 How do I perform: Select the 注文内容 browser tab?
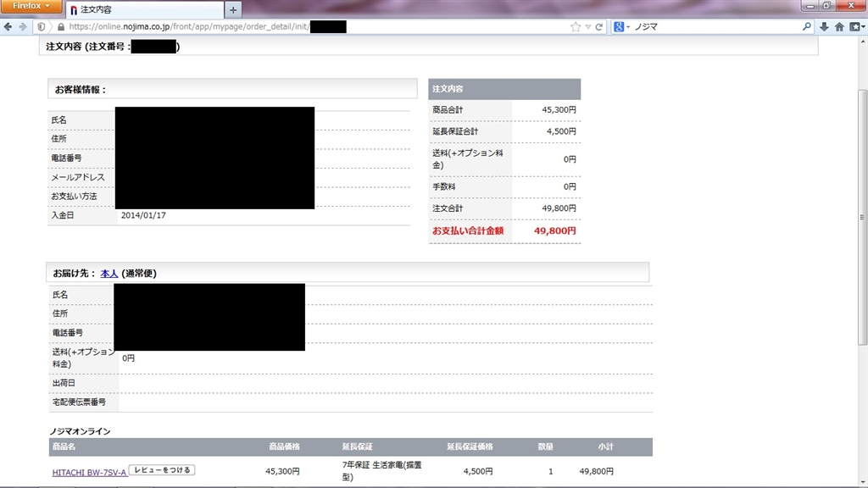(x=145, y=10)
